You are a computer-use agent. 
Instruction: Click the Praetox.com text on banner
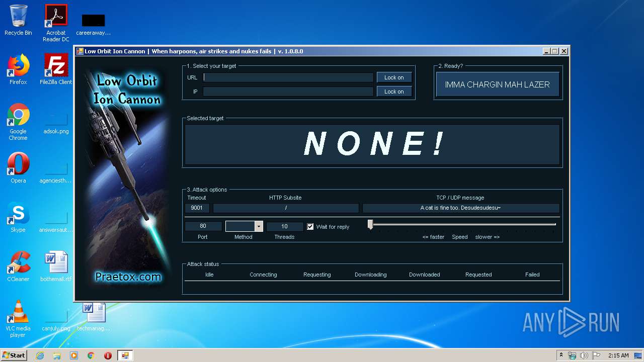point(128,277)
